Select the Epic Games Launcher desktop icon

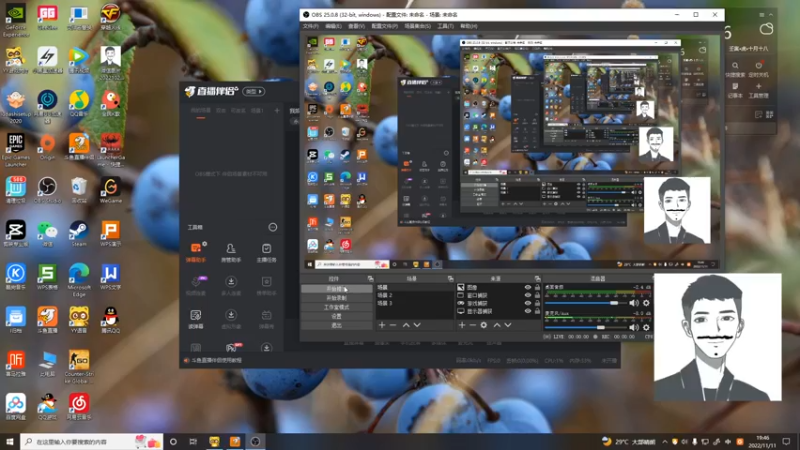16,150
